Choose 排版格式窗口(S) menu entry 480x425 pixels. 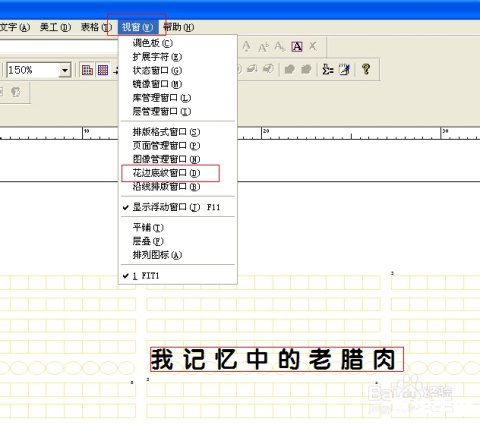tap(178, 132)
